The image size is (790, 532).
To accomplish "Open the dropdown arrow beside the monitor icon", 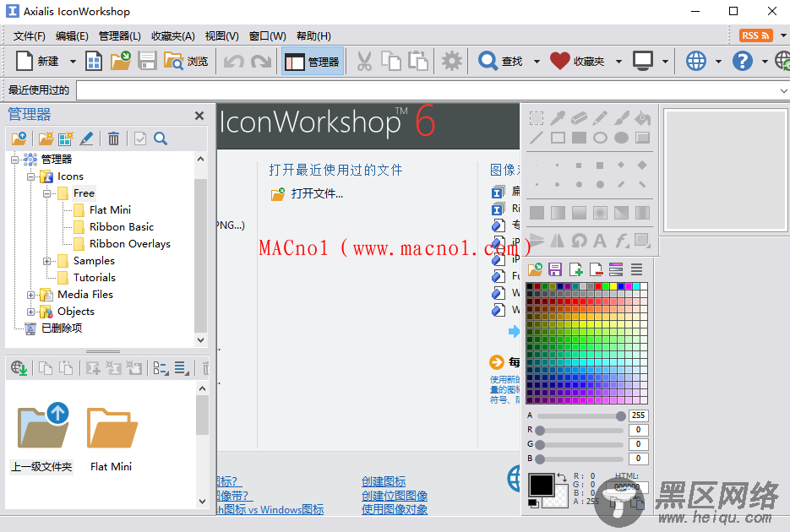I will tap(665, 62).
